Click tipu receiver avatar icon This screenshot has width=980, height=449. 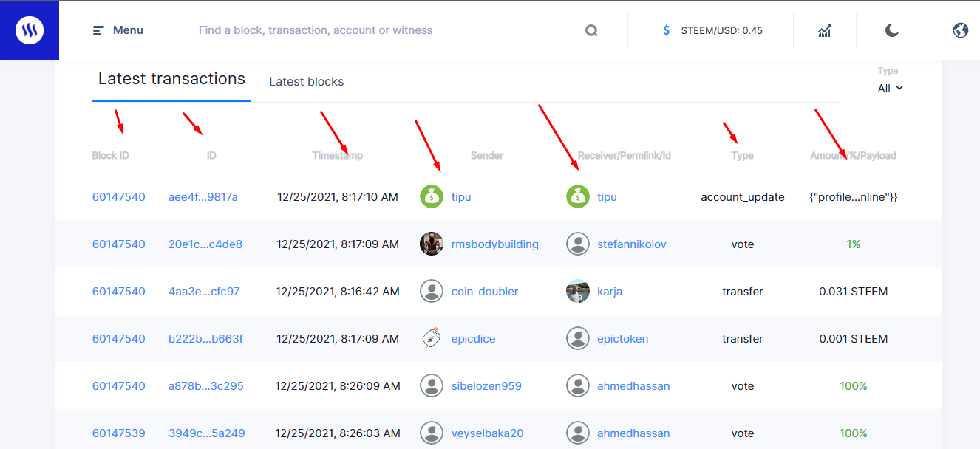[x=578, y=197]
